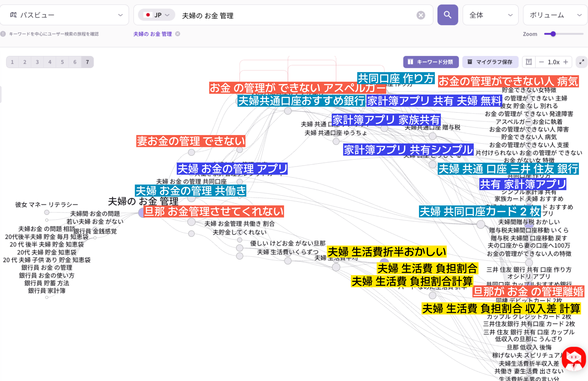Screen dimensions: 588x381
Task: Clear the search keyword field
Action: 421,15
